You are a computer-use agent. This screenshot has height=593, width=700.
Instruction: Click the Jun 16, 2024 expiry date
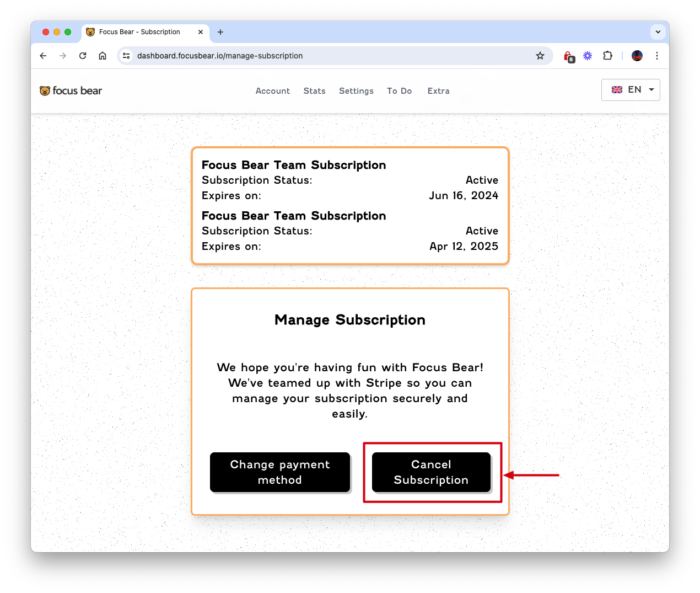click(x=464, y=196)
